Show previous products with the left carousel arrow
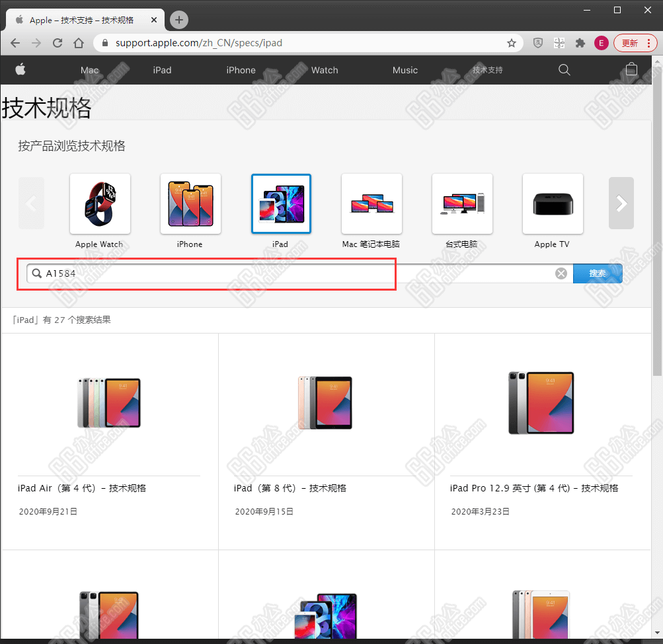 click(31, 203)
